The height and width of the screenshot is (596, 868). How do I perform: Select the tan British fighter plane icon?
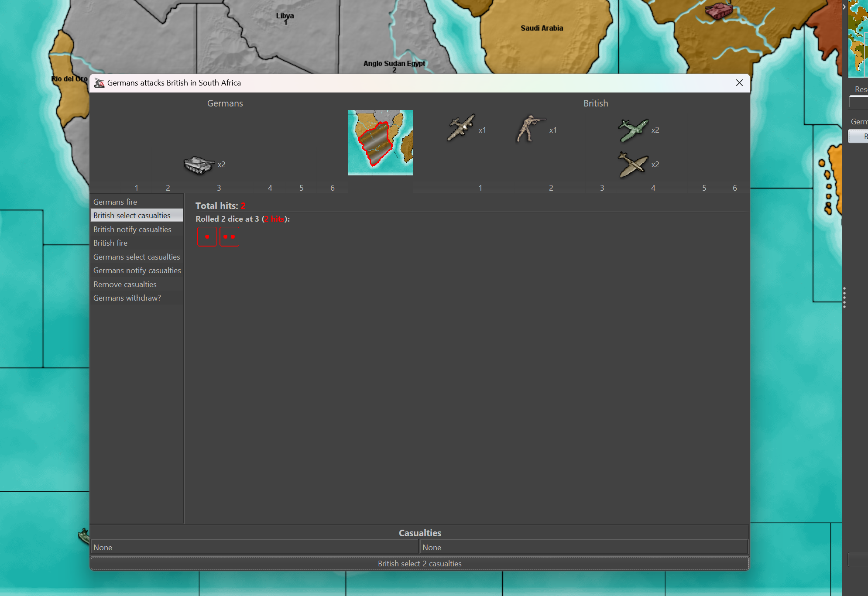pyautogui.click(x=633, y=165)
